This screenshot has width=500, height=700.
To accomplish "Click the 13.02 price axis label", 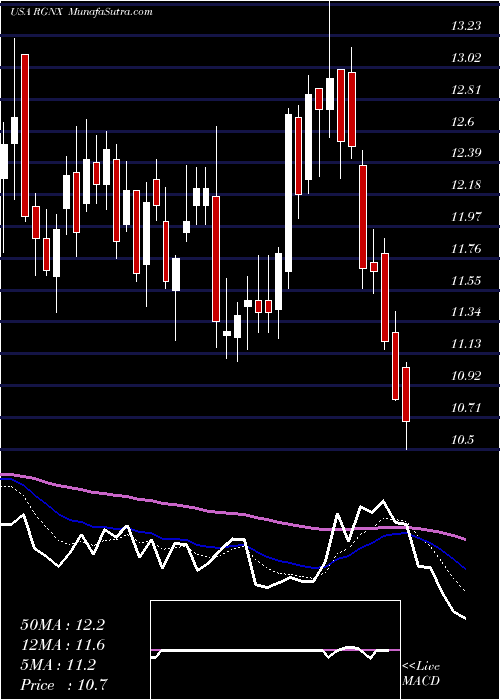I will coord(466,58).
